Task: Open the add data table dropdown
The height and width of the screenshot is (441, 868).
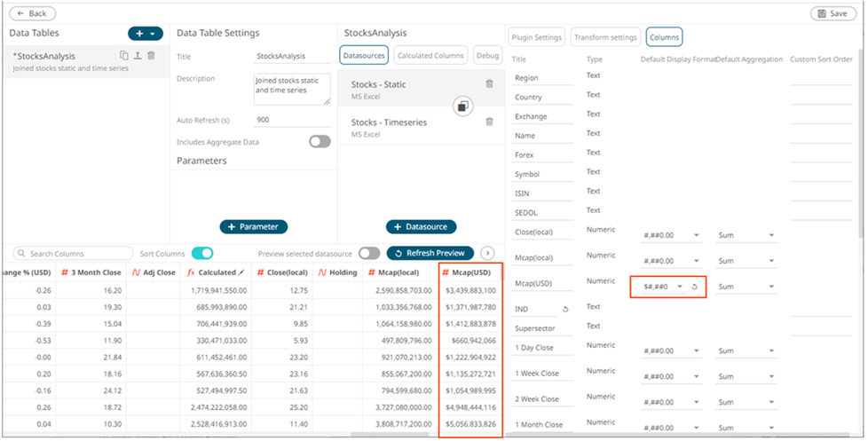Action: click(146, 34)
